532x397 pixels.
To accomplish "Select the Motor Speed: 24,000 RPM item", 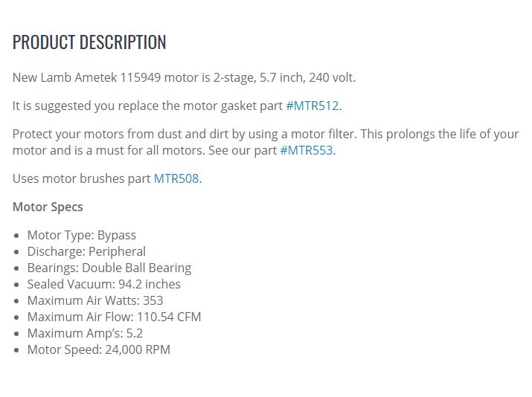I will (99, 349).
